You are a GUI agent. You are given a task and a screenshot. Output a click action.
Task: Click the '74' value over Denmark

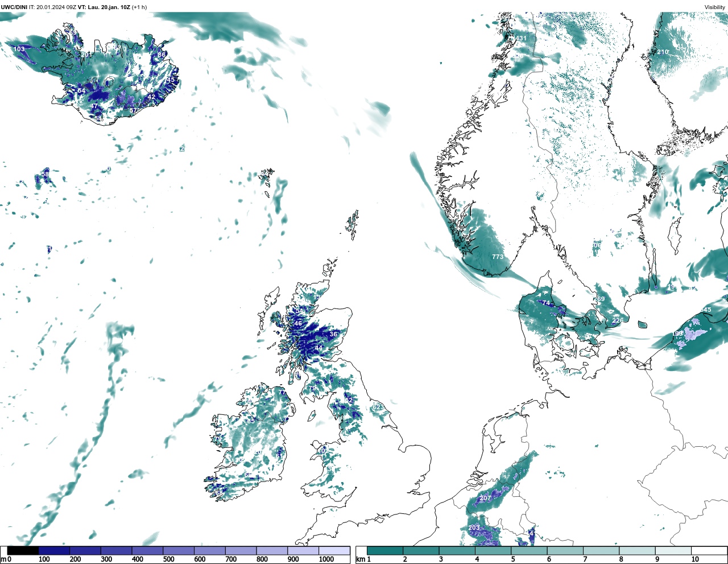[547, 303]
